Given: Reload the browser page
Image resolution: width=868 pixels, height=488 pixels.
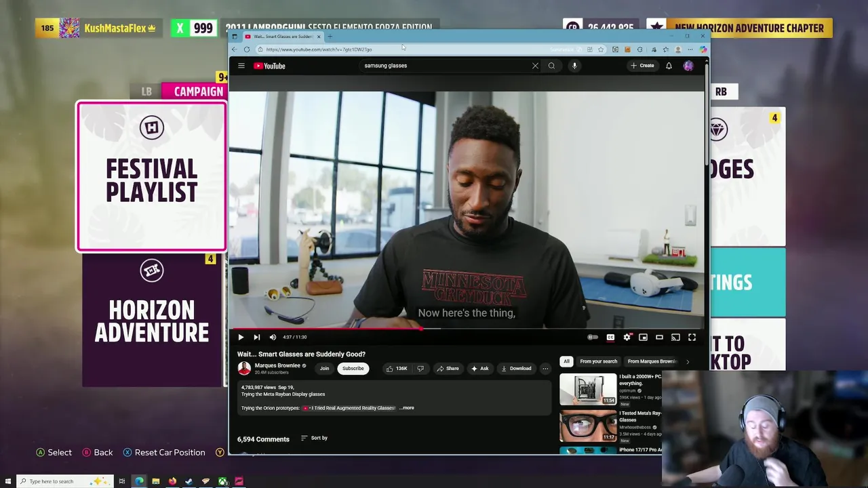Looking at the screenshot, I should coord(247,49).
